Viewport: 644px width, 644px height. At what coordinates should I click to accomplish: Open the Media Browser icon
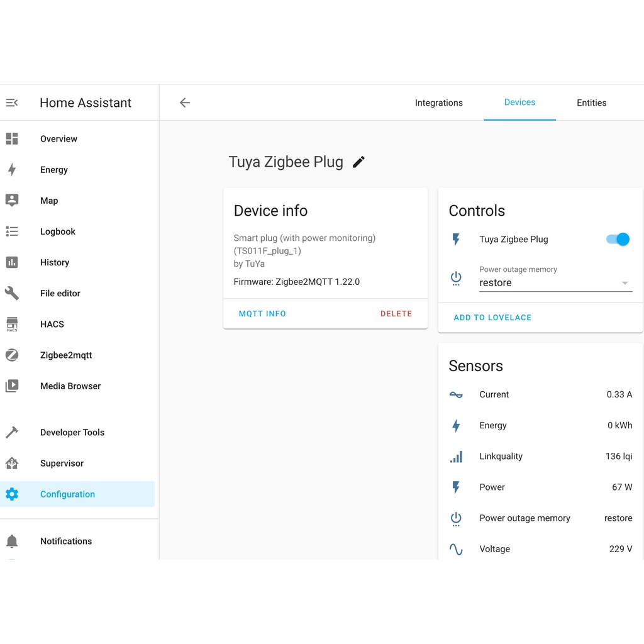click(x=12, y=386)
